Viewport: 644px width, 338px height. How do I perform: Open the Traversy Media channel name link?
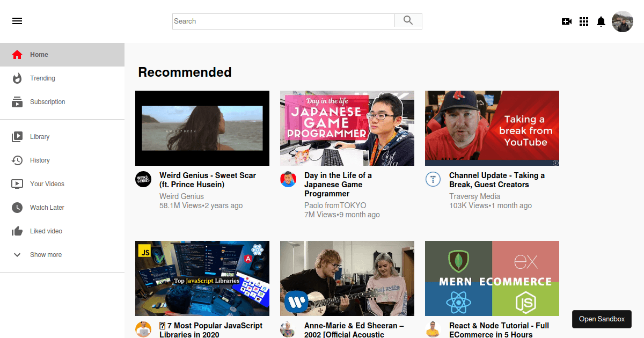(474, 196)
